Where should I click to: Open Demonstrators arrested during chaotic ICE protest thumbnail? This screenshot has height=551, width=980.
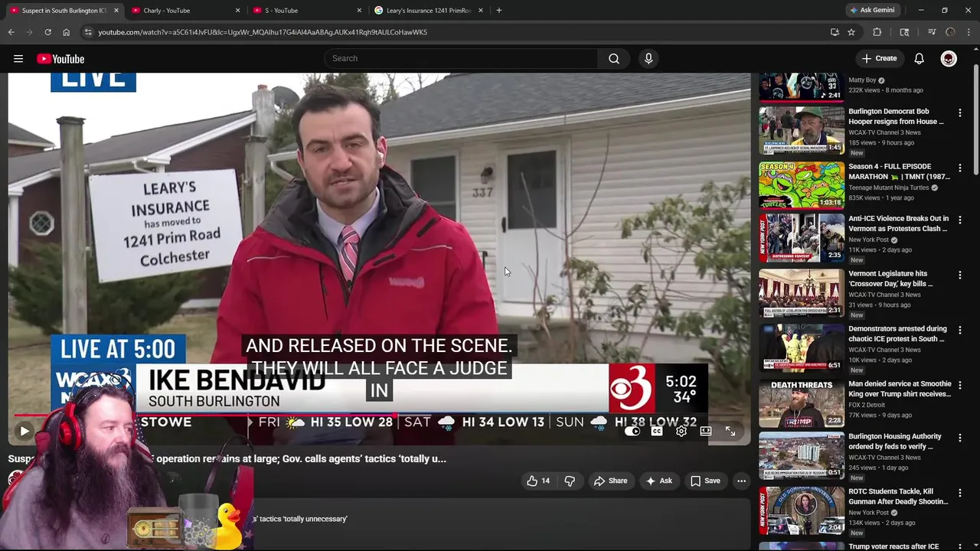pyautogui.click(x=801, y=347)
